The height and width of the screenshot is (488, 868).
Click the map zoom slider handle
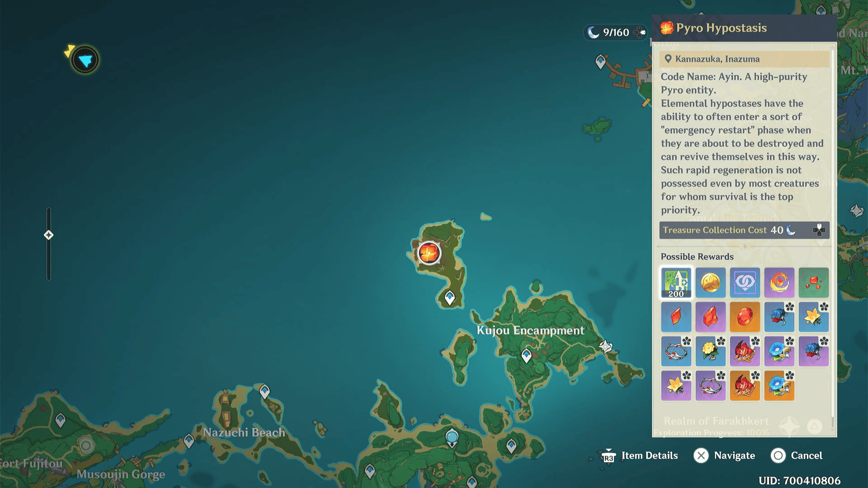(48, 235)
